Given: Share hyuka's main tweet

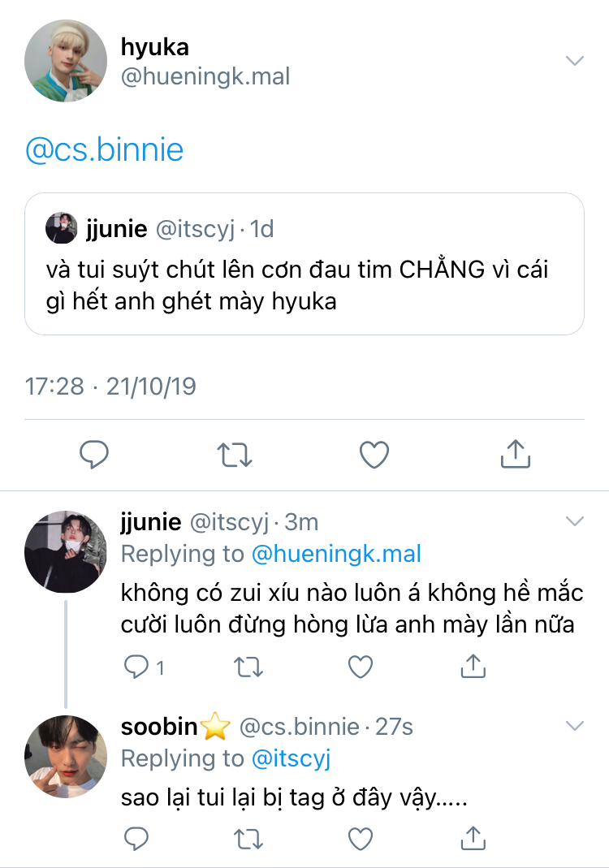Looking at the screenshot, I should click(515, 455).
